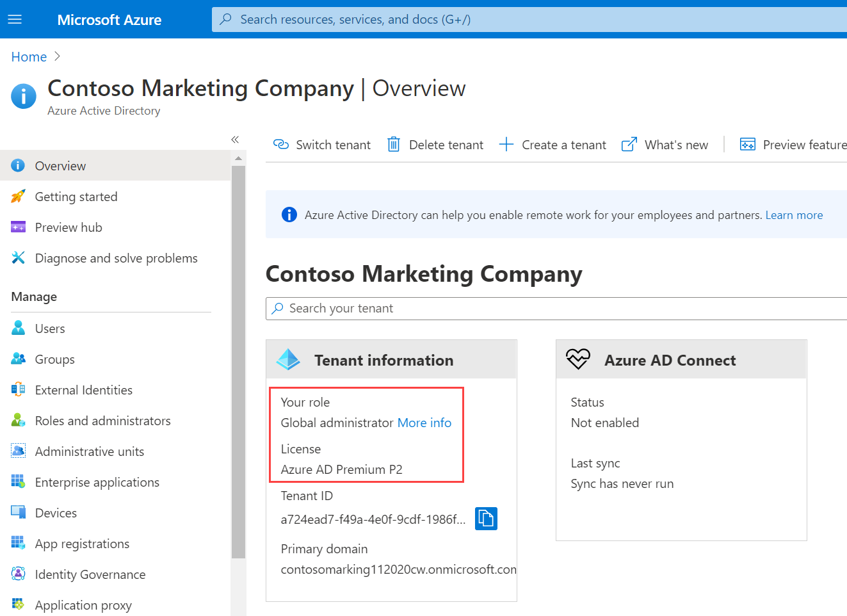Click the Overview info icon in sidebar
This screenshot has width=847, height=616.
(18, 166)
